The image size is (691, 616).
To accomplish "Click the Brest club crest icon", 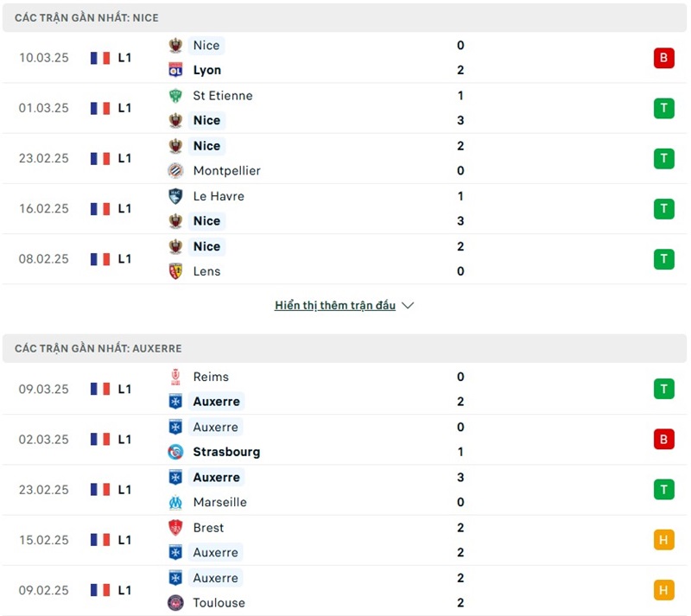I will 175,527.
